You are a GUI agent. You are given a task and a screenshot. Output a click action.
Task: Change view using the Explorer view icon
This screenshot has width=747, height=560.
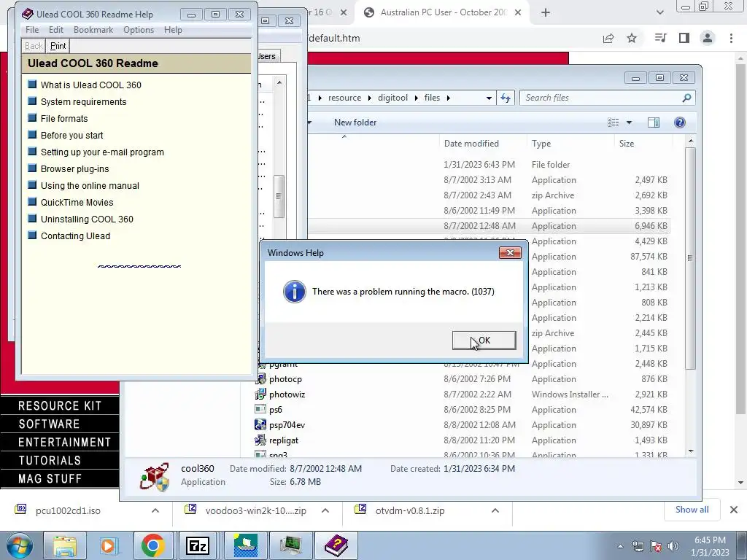point(613,122)
